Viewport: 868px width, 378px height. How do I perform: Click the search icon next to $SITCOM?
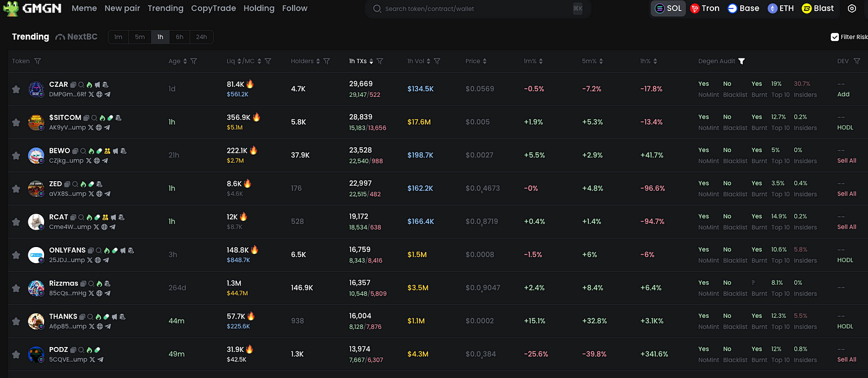[93, 117]
